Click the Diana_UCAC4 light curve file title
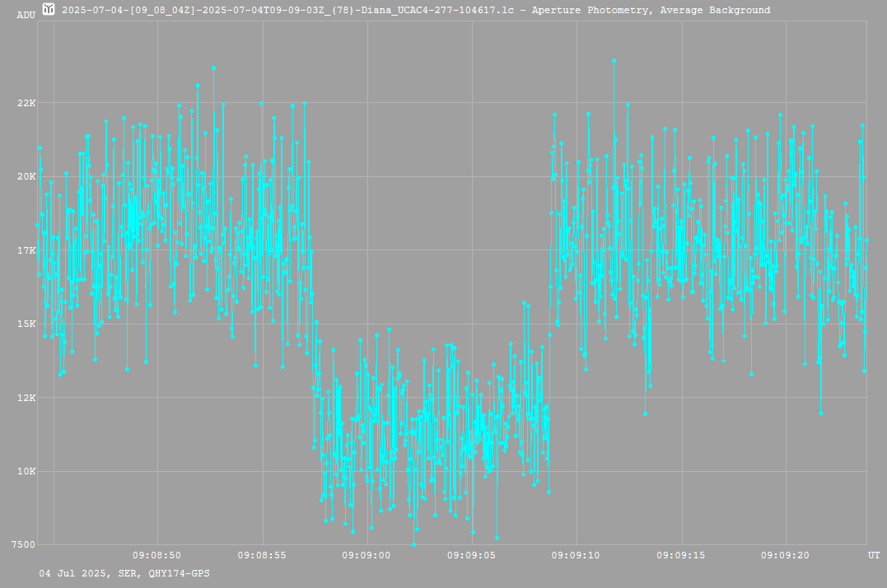The image size is (887, 588). click(416, 10)
